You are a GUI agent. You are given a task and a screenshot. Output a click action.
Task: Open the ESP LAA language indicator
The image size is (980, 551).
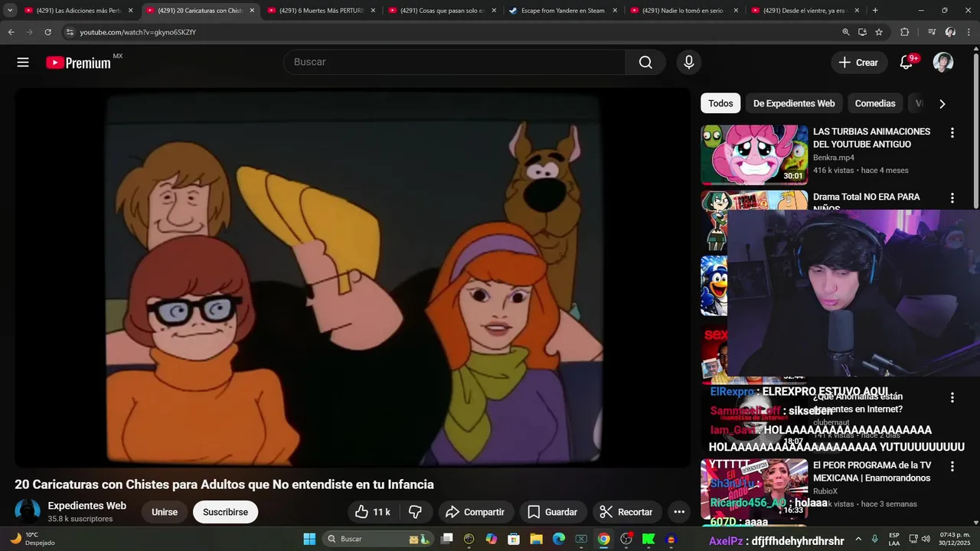(894, 539)
